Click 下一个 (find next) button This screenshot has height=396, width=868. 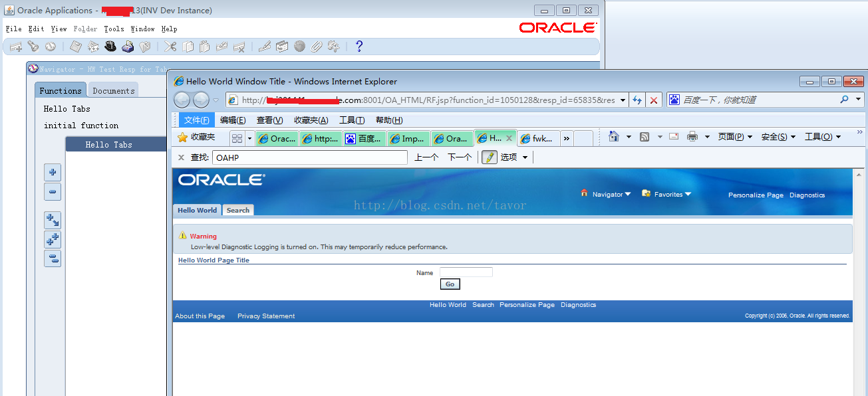coord(460,157)
